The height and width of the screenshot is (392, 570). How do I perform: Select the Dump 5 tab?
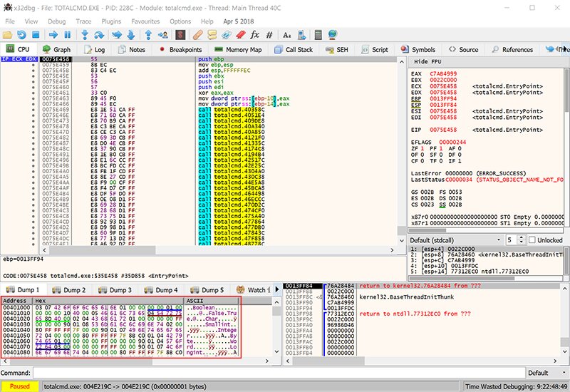(207, 290)
